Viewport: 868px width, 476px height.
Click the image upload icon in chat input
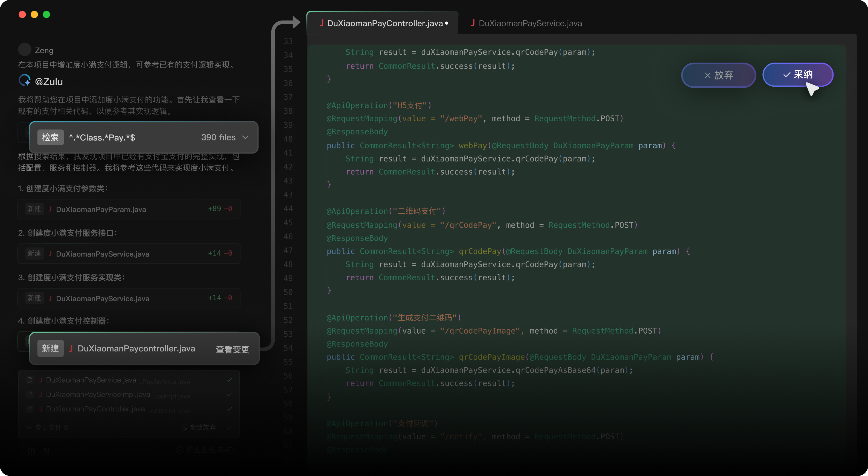pos(46,451)
